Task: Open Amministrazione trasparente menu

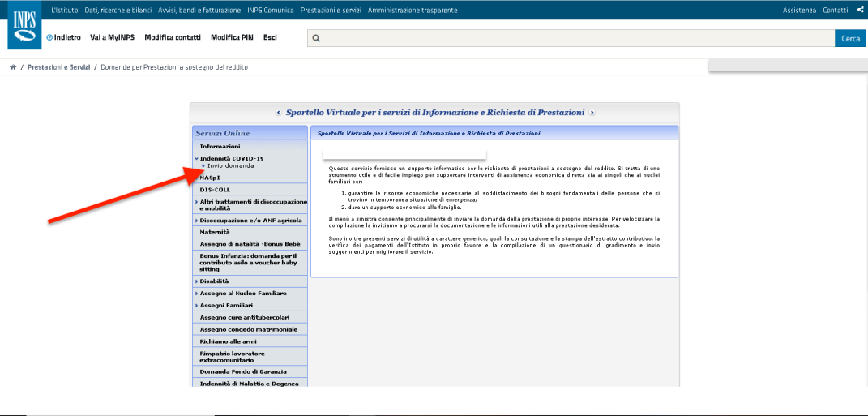Action: click(413, 10)
